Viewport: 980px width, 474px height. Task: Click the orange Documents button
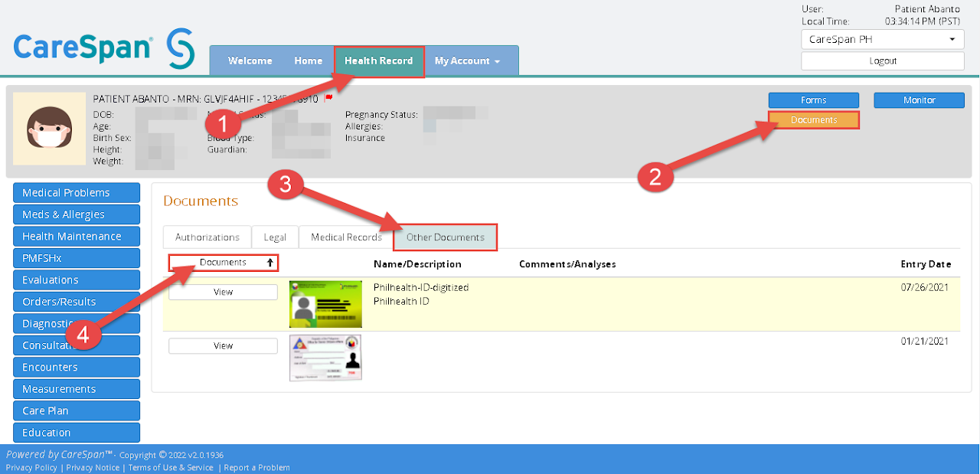pyautogui.click(x=814, y=120)
